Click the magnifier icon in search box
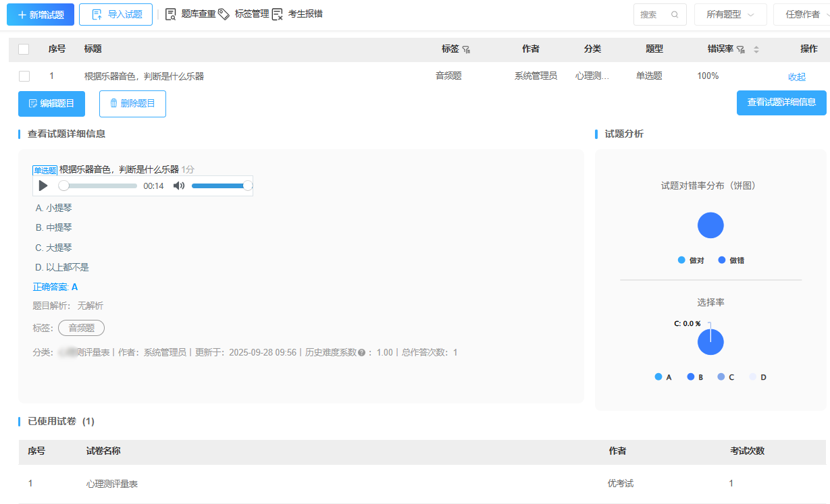Viewport: 830px width, 504px height. pos(675,14)
